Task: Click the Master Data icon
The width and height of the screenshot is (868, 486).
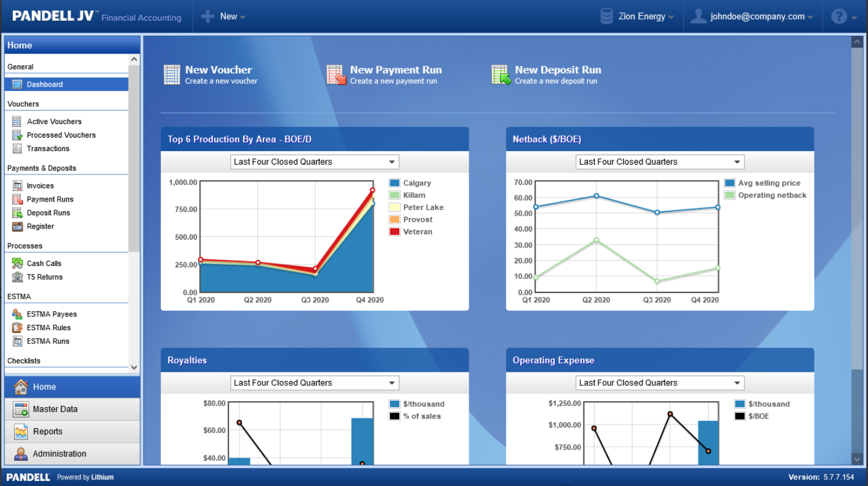Action: click(x=21, y=409)
